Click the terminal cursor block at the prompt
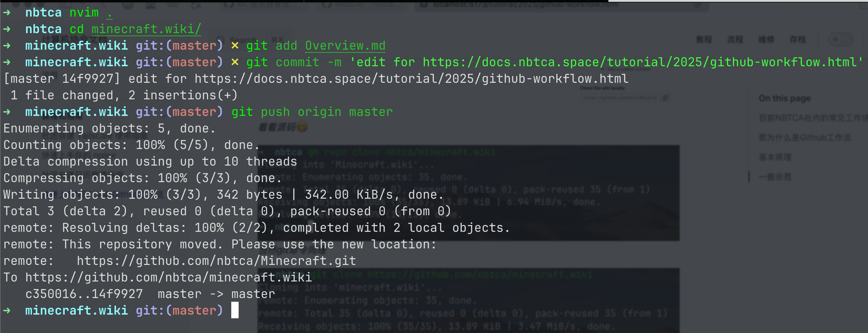 (x=235, y=310)
